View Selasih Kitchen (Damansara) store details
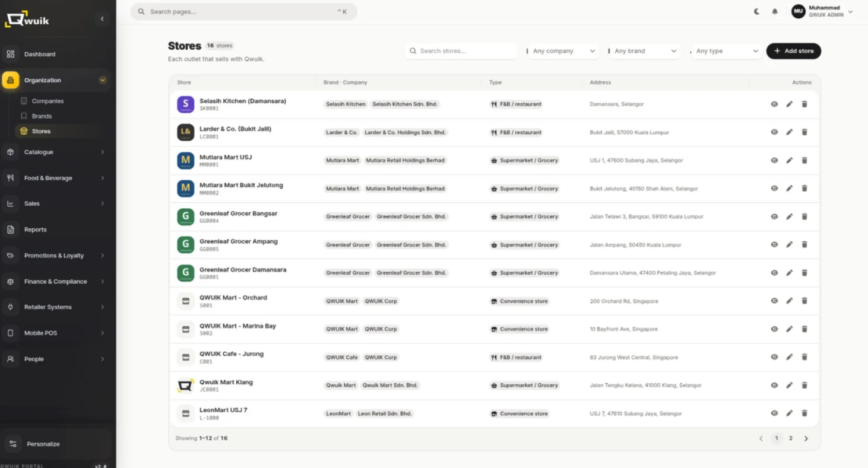Screen dimensions: 868x468 click(x=774, y=104)
